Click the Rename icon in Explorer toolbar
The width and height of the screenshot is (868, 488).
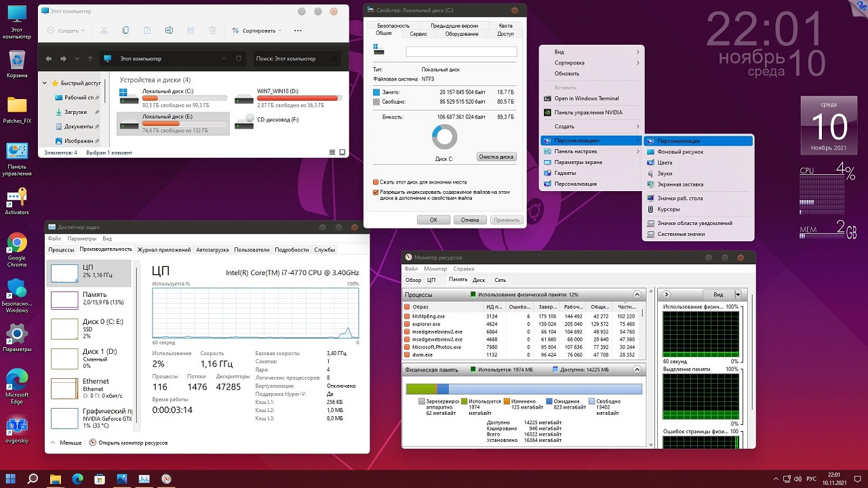tap(169, 30)
